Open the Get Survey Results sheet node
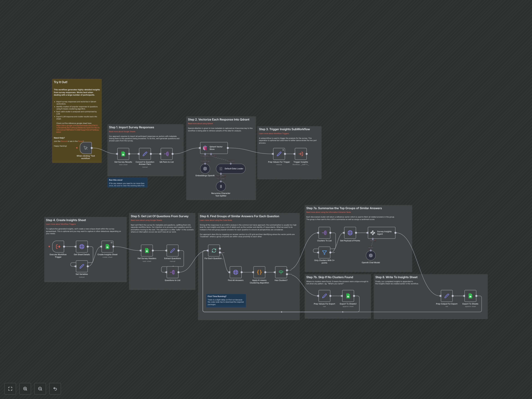This screenshot has height=399, width=532. point(123,154)
